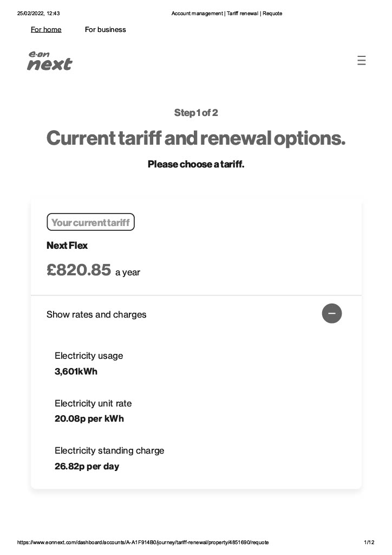Collapse rates with the minus circle icon

(x=331, y=313)
